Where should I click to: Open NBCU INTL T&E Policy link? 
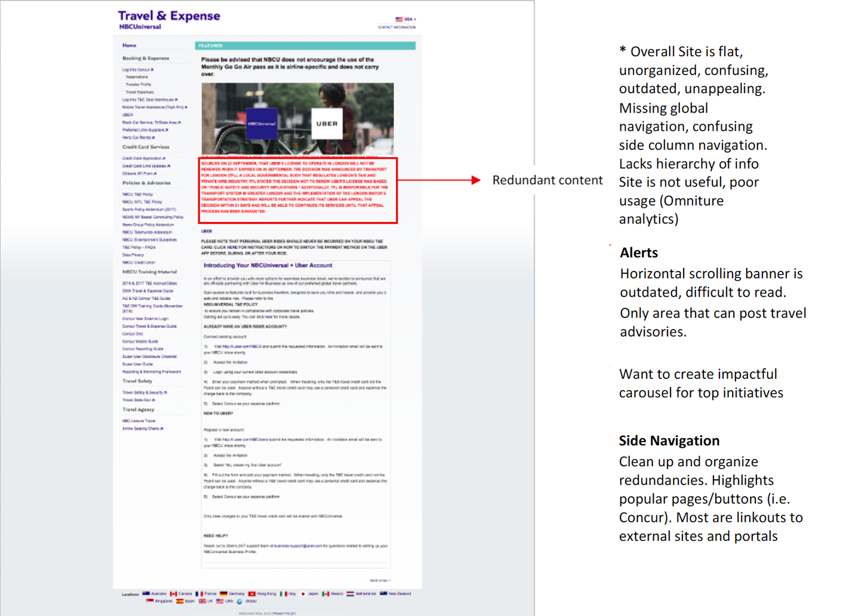tap(142, 202)
